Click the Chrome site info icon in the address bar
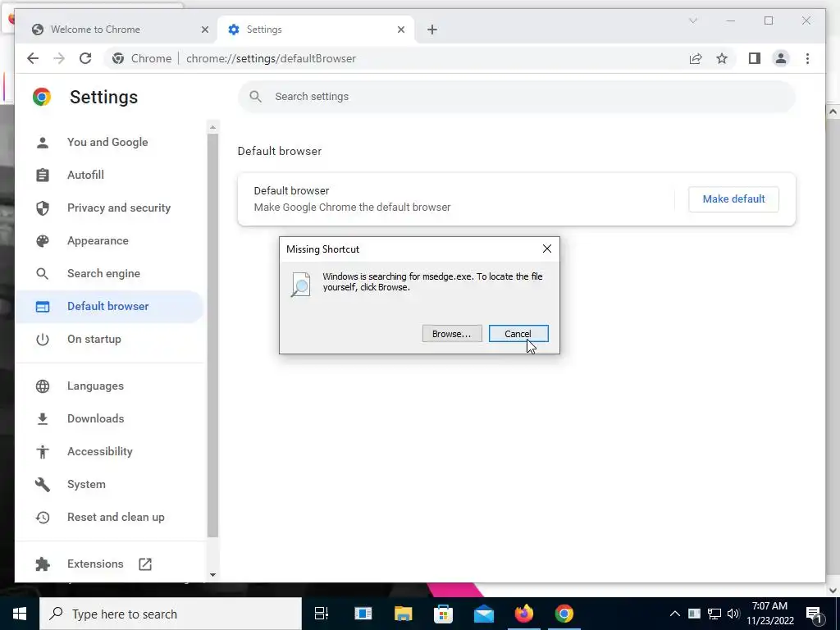The height and width of the screenshot is (630, 840). [x=118, y=58]
